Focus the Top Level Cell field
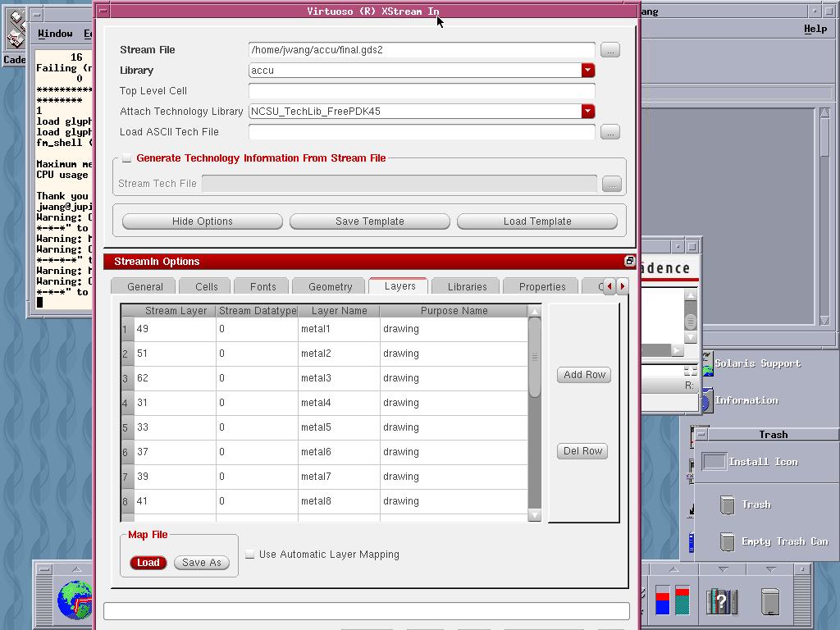The image size is (840, 630). (422, 91)
